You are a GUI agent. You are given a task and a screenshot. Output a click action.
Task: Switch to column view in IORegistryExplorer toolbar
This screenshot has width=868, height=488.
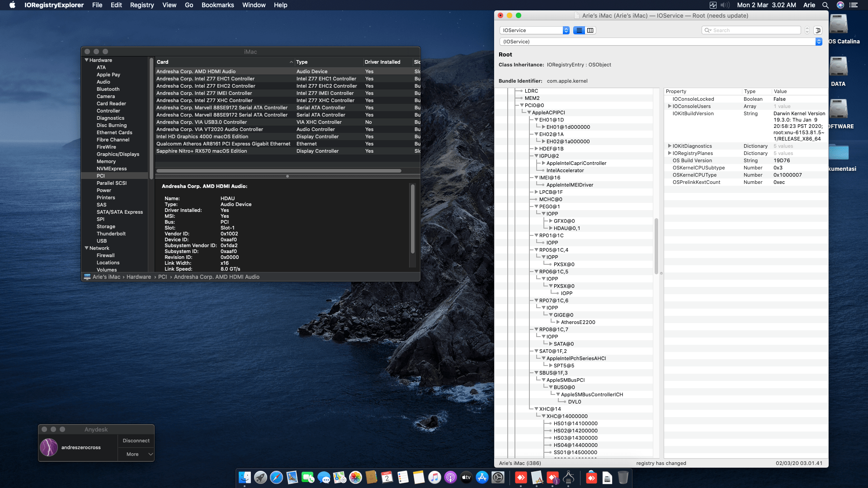(590, 30)
